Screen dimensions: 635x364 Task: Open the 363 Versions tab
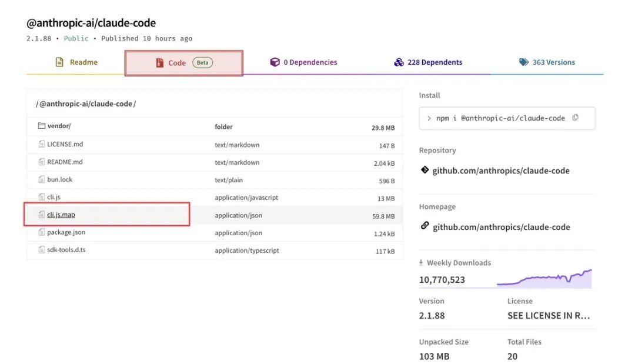coord(547,62)
